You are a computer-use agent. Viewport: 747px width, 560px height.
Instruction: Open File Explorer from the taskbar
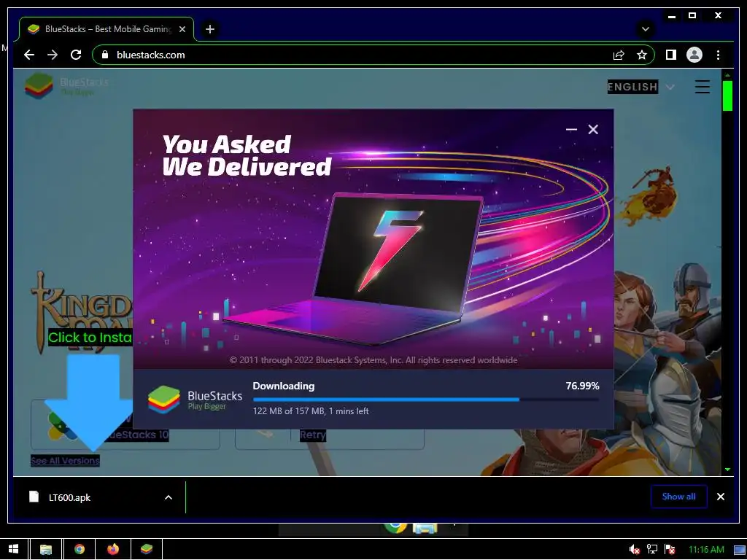(46, 549)
